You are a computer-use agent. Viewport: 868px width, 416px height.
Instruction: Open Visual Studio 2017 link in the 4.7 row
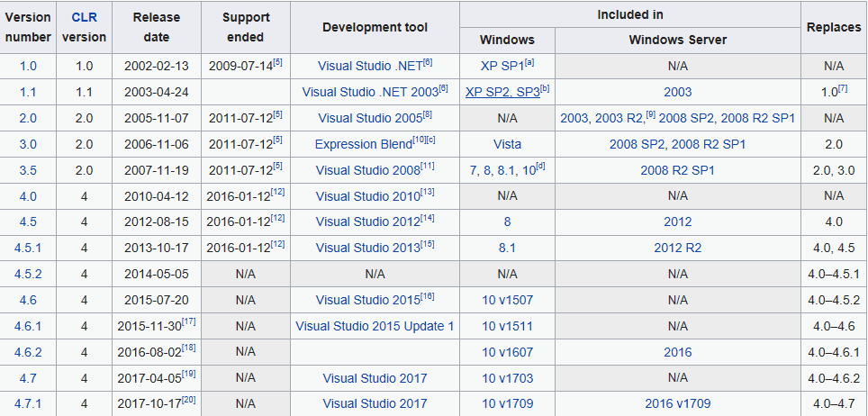tap(375, 378)
